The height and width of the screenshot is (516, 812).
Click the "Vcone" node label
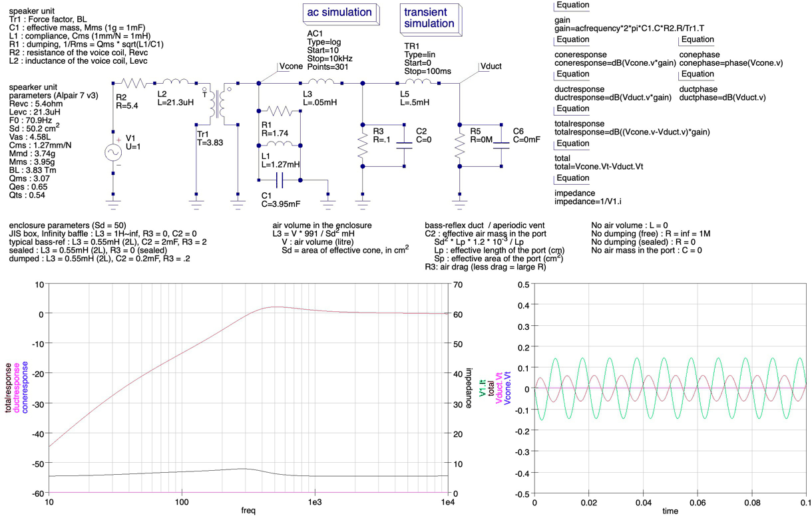[x=290, y=66]
